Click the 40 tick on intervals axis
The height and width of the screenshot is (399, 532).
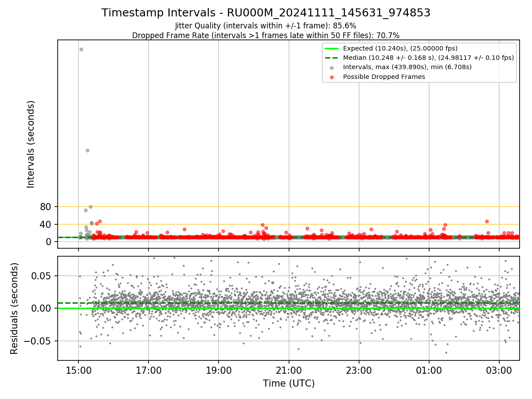point(46,224)
